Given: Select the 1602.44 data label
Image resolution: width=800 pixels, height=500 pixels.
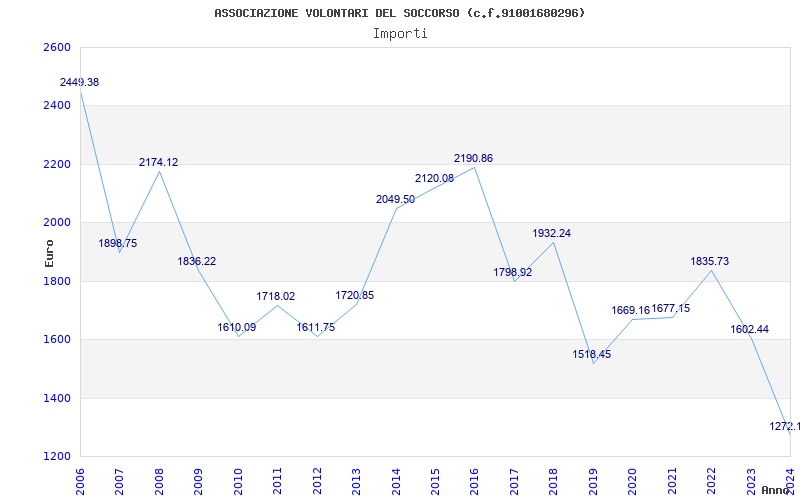Looking at the screenshot, I should (x=749, y=330).
